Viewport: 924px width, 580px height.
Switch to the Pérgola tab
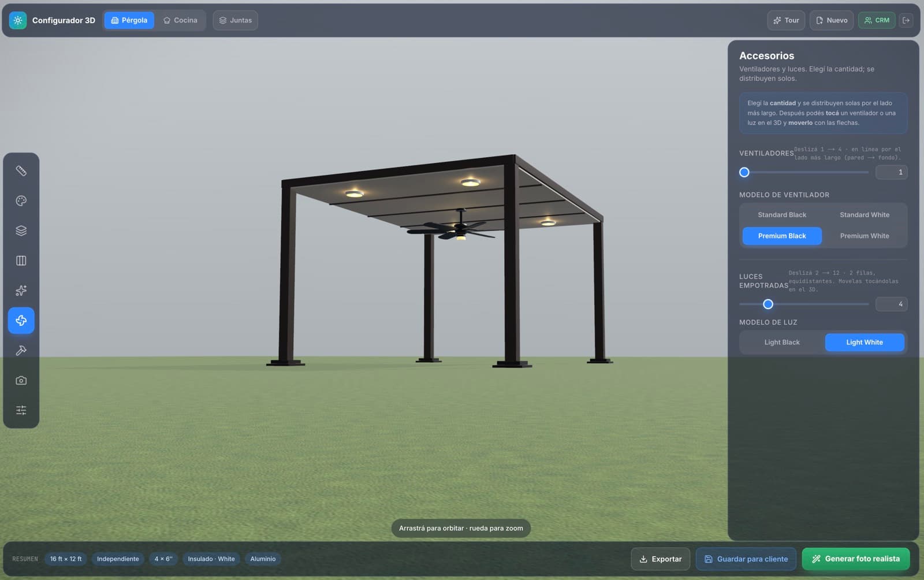point(129,20)
